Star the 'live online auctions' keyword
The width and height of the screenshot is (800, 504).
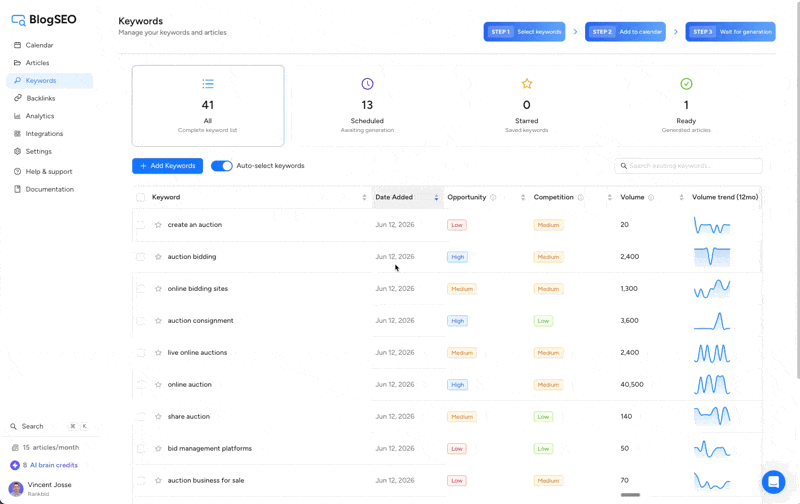158,352
